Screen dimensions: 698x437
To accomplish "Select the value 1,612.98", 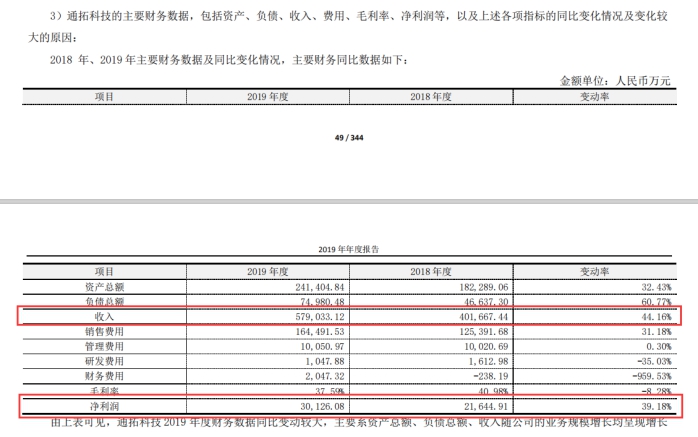I will point(488,361).
